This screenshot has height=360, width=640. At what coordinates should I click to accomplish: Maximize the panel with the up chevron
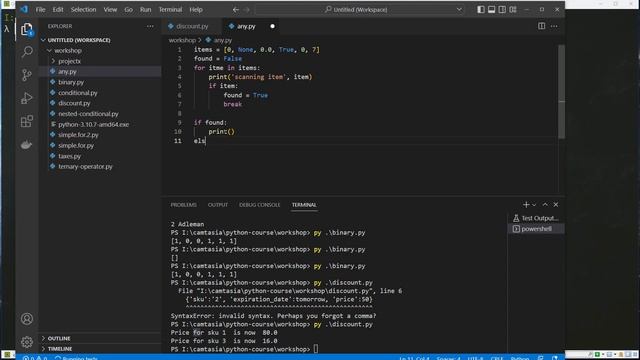(545, 204)
